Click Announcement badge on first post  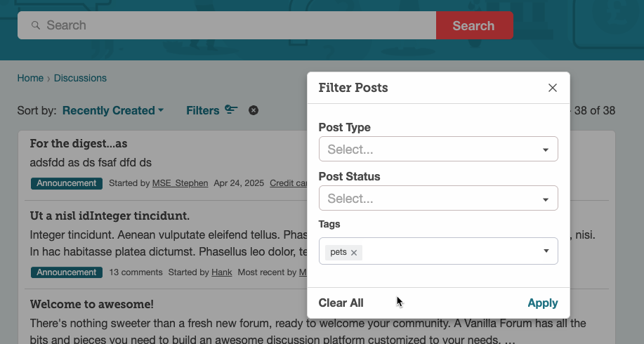point(67,183)
